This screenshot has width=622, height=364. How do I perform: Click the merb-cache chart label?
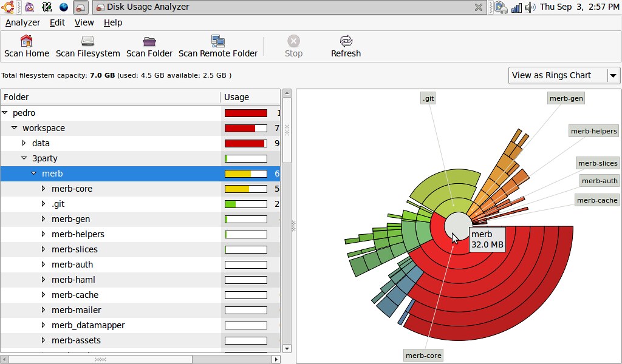click(x=597, y=200)
